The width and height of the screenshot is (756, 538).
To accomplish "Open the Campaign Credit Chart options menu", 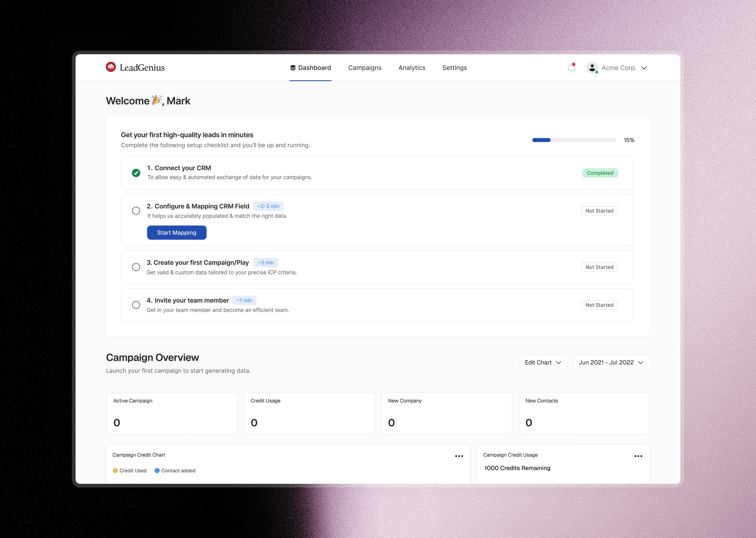I will (x=459, y=456).
